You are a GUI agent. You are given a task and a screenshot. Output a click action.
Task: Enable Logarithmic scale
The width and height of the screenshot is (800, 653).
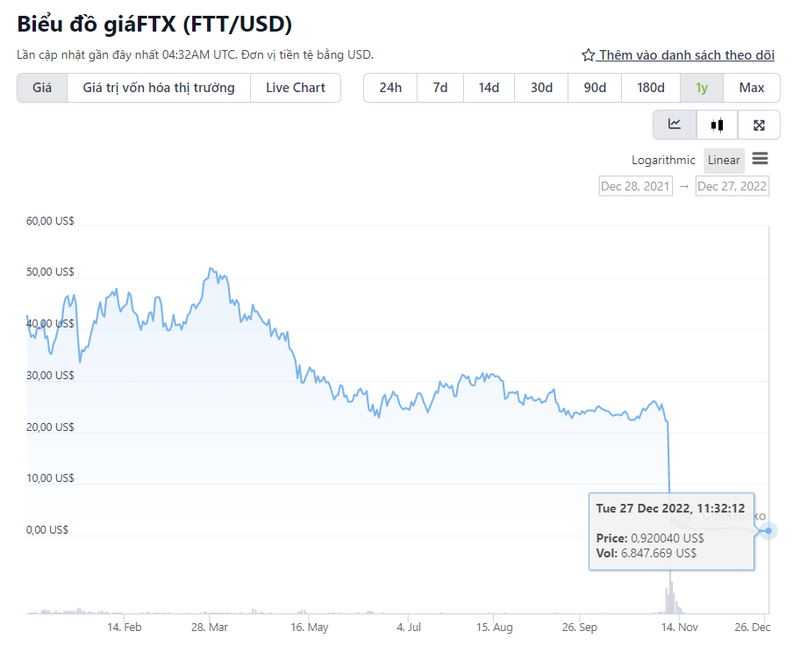[663, 160]
